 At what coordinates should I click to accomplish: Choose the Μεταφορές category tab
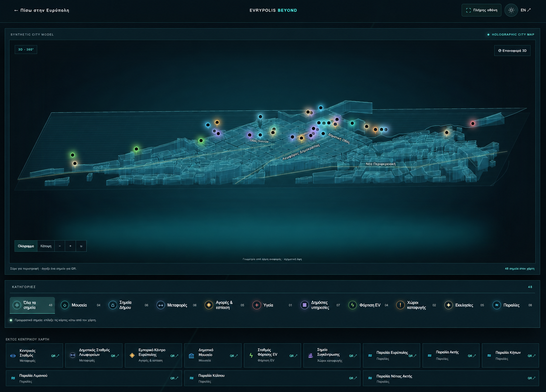point(176,305)
